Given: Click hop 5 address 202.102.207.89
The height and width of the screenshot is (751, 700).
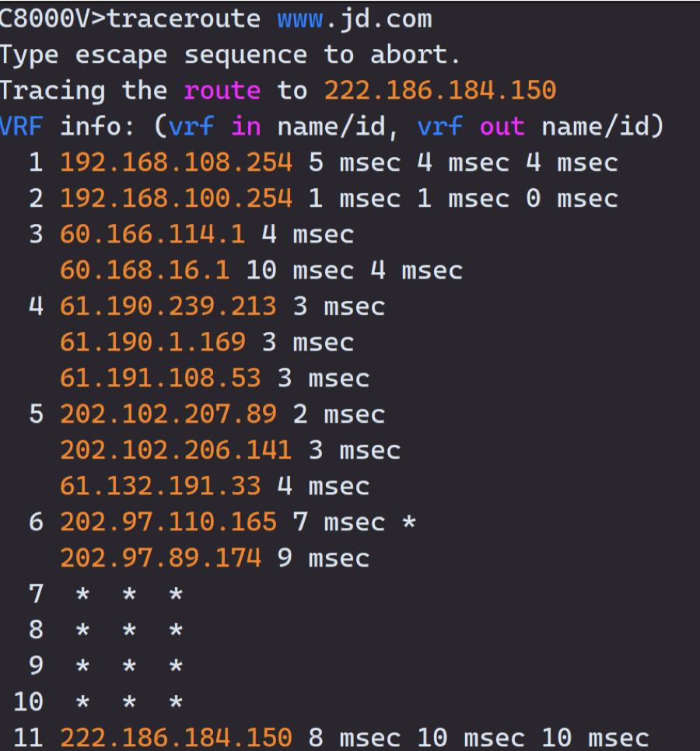Looking at the screenshot, I should coord(168,414).
